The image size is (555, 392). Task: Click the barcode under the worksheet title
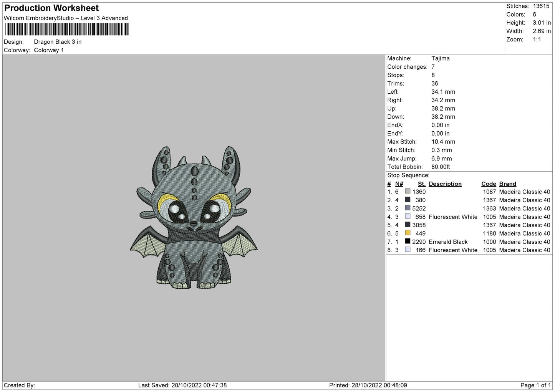[x=67, y=30]
